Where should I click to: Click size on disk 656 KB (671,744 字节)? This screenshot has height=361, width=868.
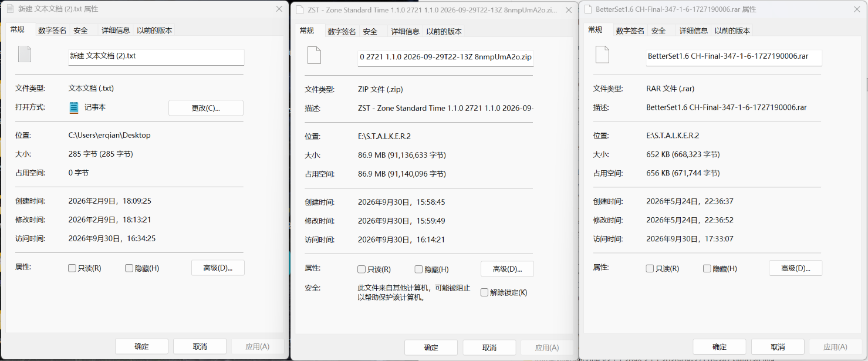[683, 173]
